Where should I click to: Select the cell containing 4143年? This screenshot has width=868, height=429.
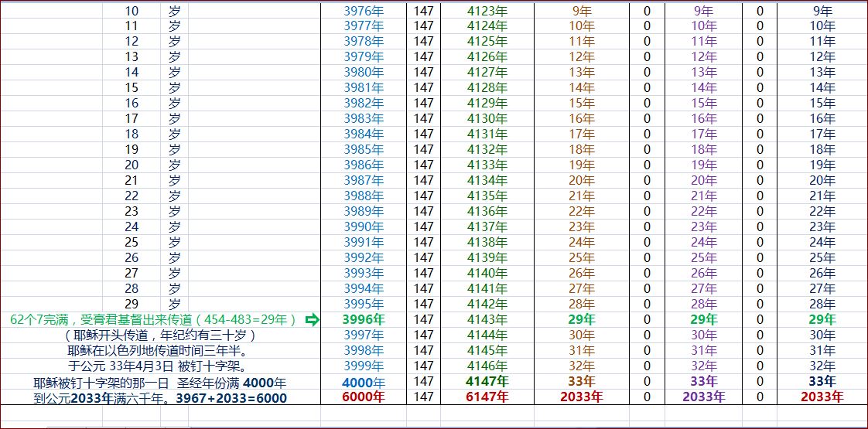(x=487, y=319)
